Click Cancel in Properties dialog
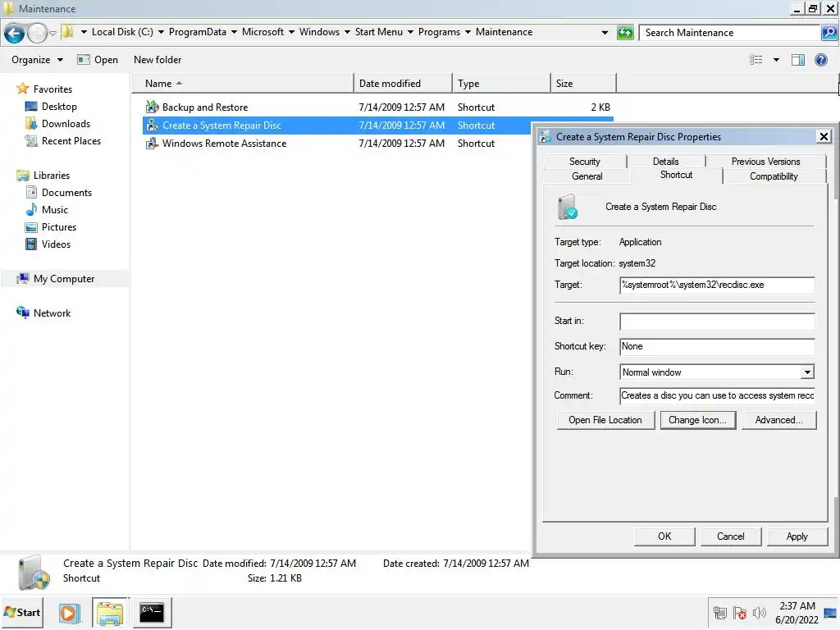The width and height of the screenshot is (840, 630). (731, 536)
